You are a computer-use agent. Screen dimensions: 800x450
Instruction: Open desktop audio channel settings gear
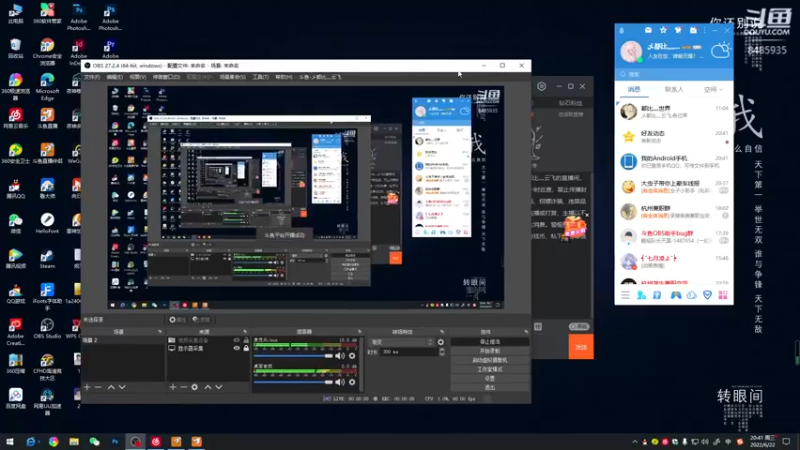pyautogui.click(x=352, y=382)
